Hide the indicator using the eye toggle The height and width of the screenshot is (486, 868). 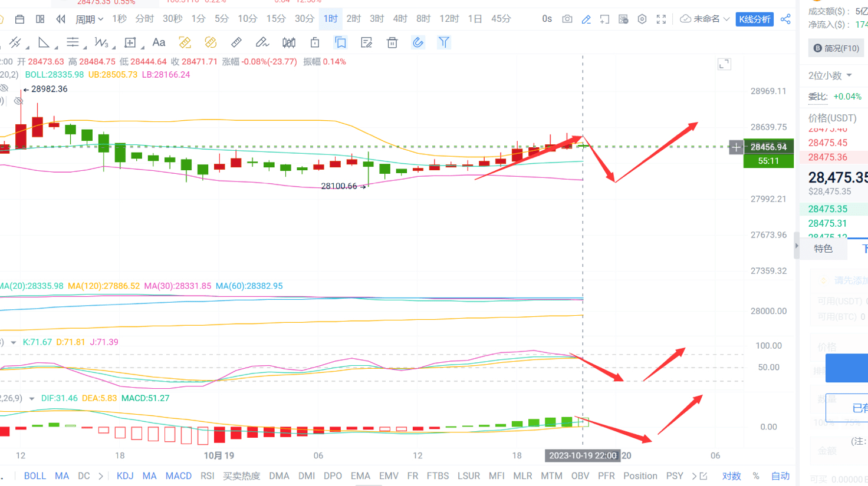coord(5,87)
